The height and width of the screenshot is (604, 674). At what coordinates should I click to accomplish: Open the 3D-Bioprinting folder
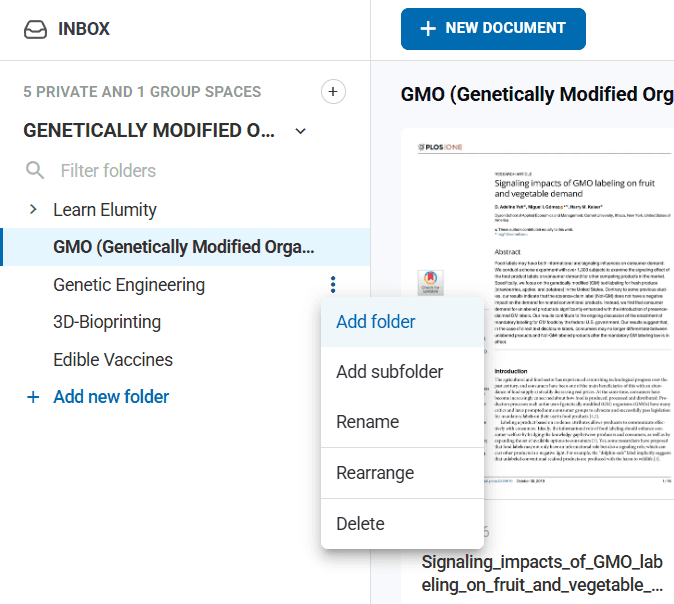click(x=107, y=322)
